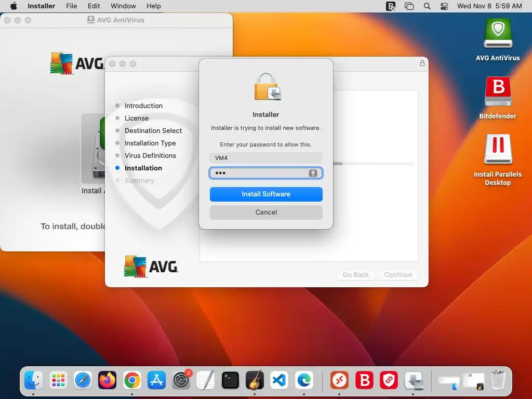Click the Bitdefender menu bar icon
Viewport: 532px width, 399px height.
[x=391, y=6]
